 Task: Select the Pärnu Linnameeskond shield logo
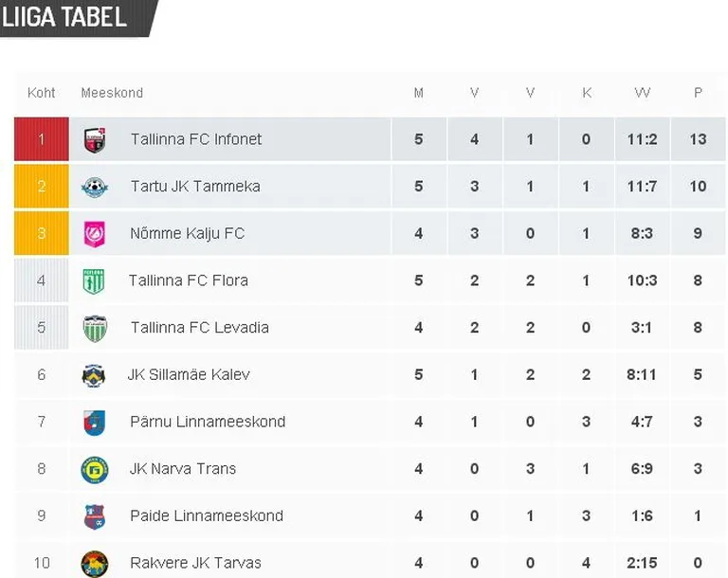click(x=94, y=423)
